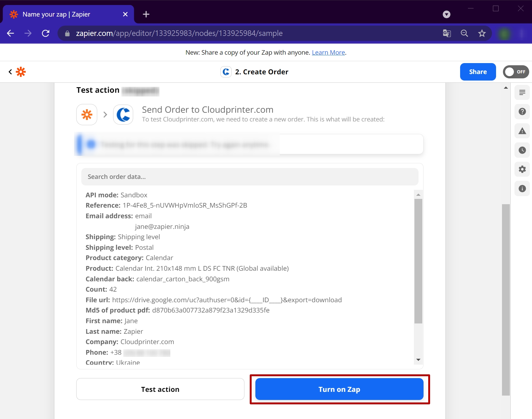The image size is (532, 419).
Task: Click the order data scrollbar thumb
Action: tap(418, 261)
